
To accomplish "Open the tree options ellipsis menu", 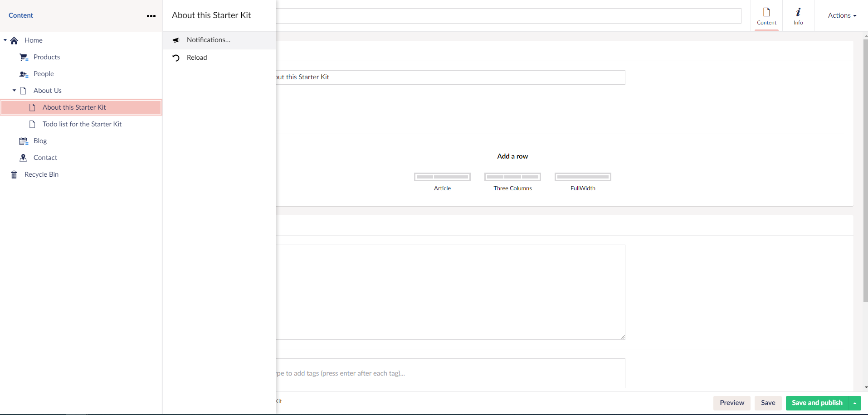I will pyautogui.click(x=151, y=16).
